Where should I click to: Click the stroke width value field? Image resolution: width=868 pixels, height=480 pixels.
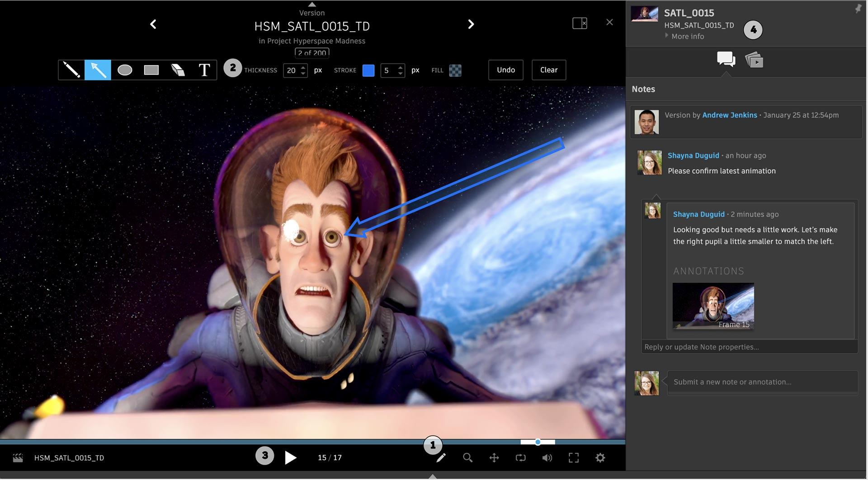[x=388, y=71]
